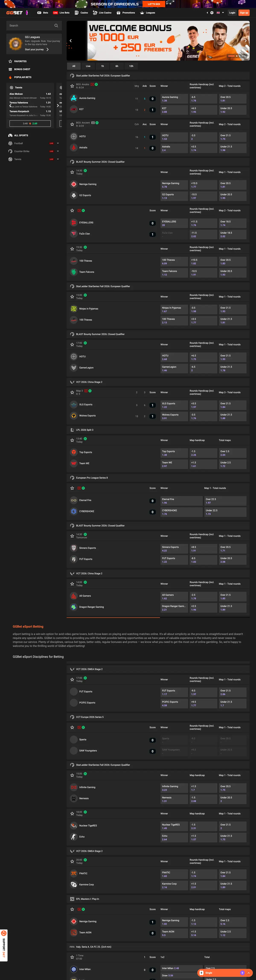Click the Team Falcons logo
The image size is (256, 980).
point(74,272)
